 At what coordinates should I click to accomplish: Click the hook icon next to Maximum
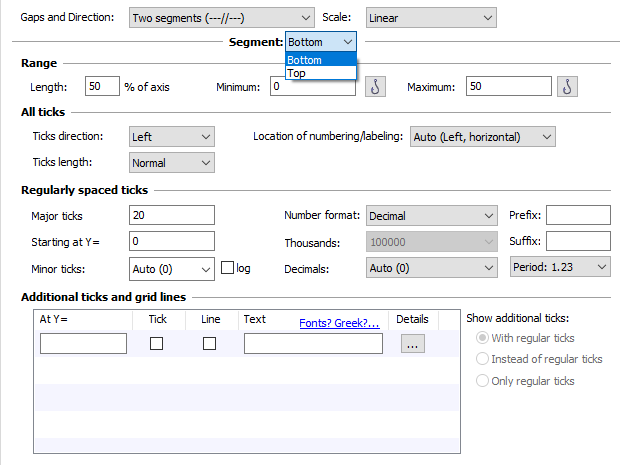click(567, 87)
